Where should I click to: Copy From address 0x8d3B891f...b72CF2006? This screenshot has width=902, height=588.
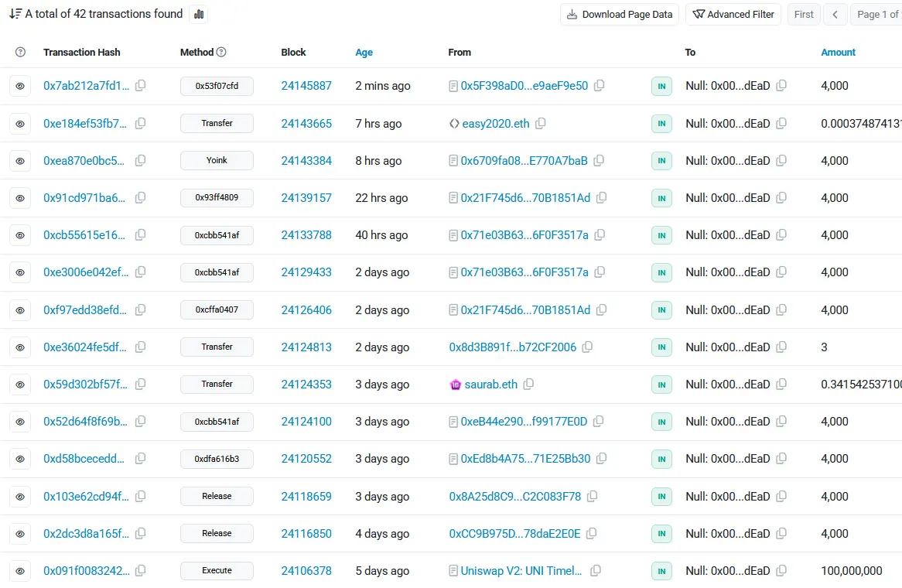click(x=587, y=347)
